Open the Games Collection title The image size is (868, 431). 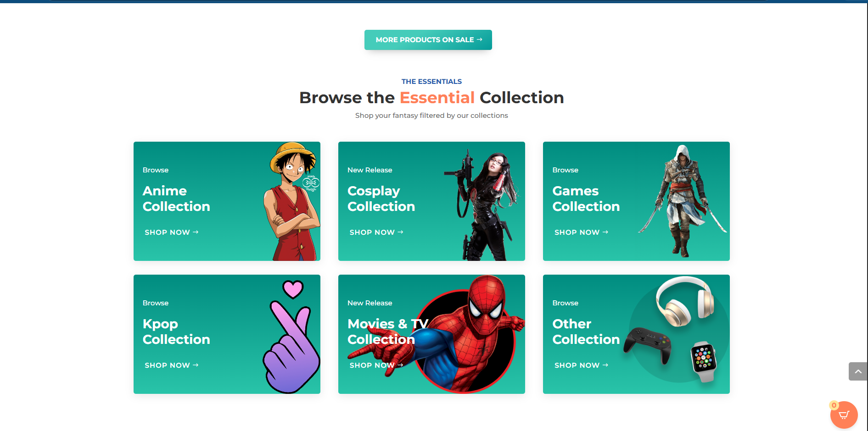point(586,199)
